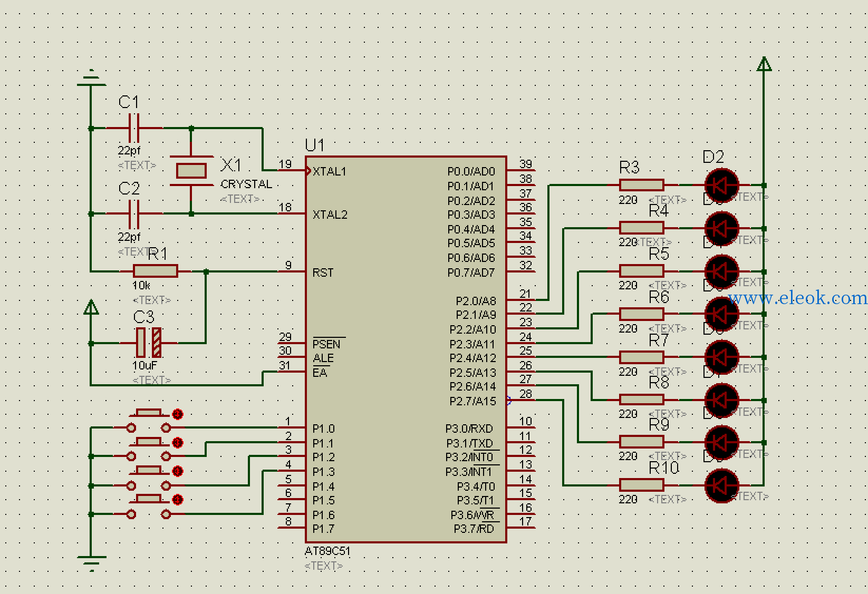Click the XTAL1 pin label
The height and width of the screenshot is (594, 868).
click(330, 171)
